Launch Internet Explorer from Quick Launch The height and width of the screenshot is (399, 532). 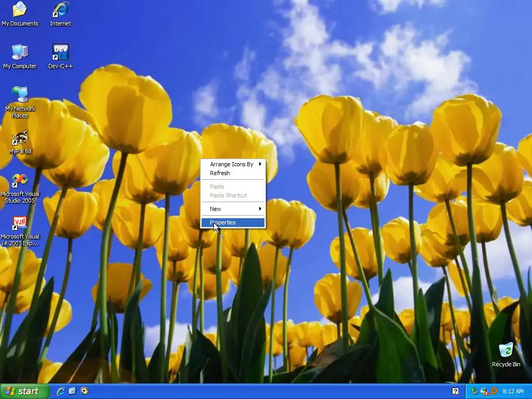tap(61, 391)
